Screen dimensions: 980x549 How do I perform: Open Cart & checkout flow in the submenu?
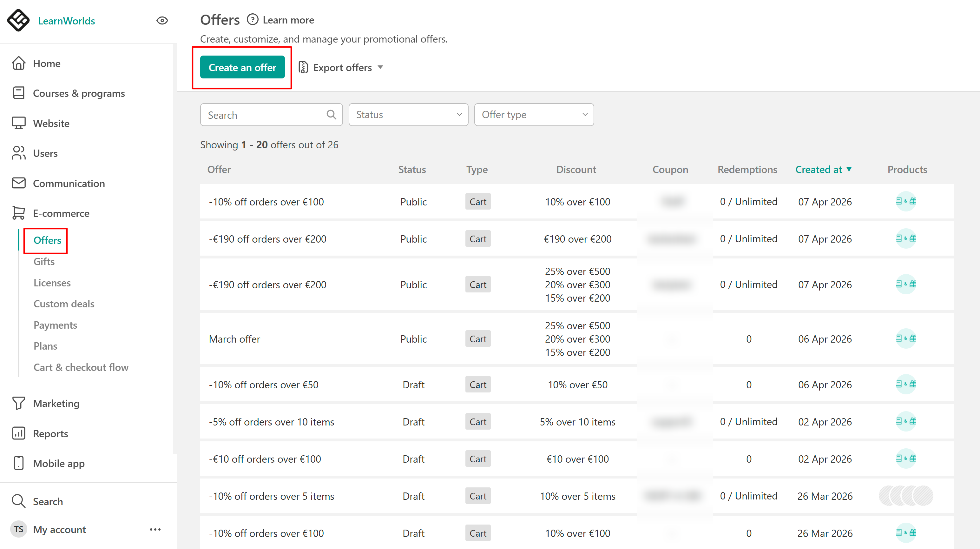click(81, 367)
